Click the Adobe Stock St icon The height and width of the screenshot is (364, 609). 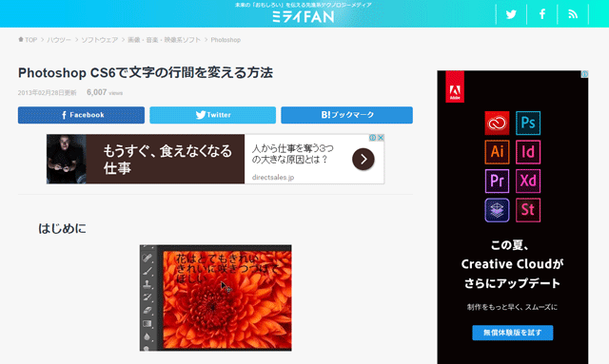pyautogui.click(x=528, y=210)
